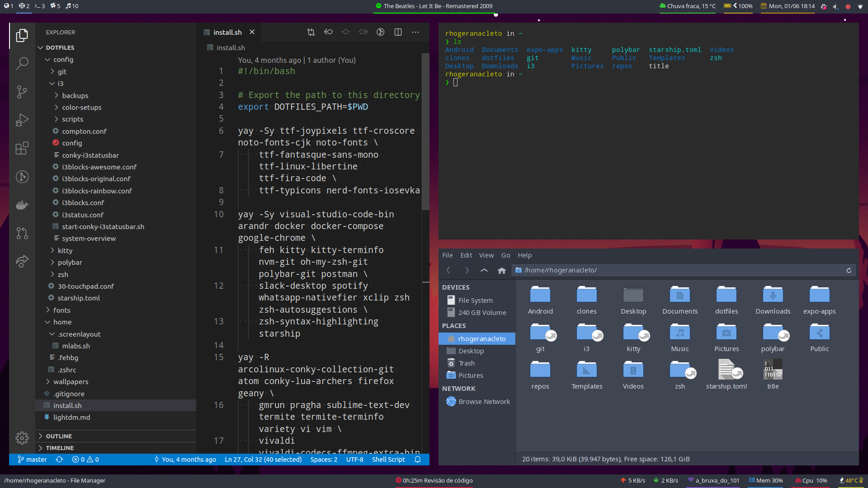Click the split editor right icon
868x488 pixels.
tap(398, 32)
